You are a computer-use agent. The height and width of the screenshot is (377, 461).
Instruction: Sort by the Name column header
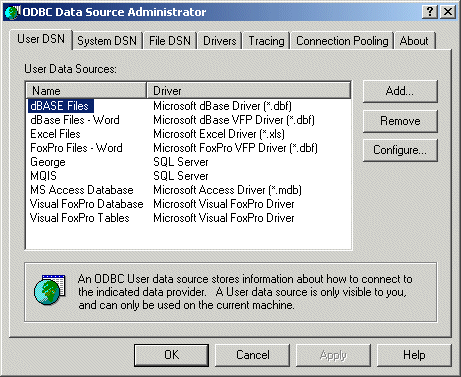86,91
